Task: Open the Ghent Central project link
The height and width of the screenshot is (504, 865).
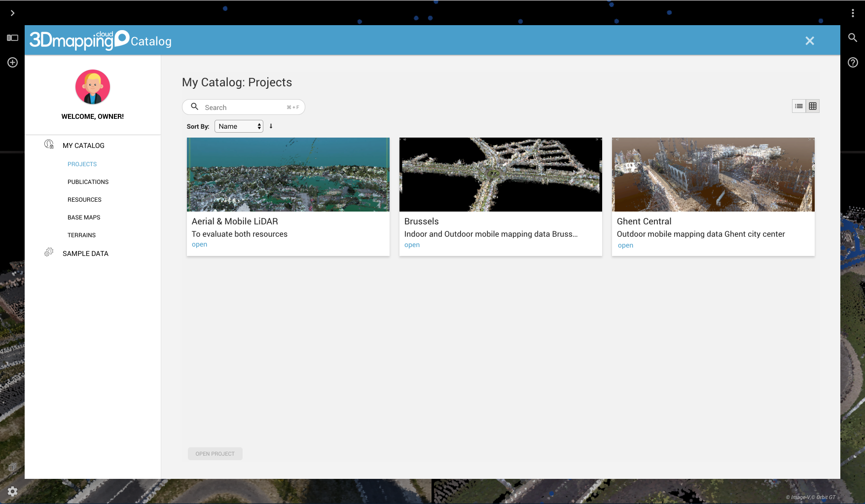Action: tap(625, 246)
